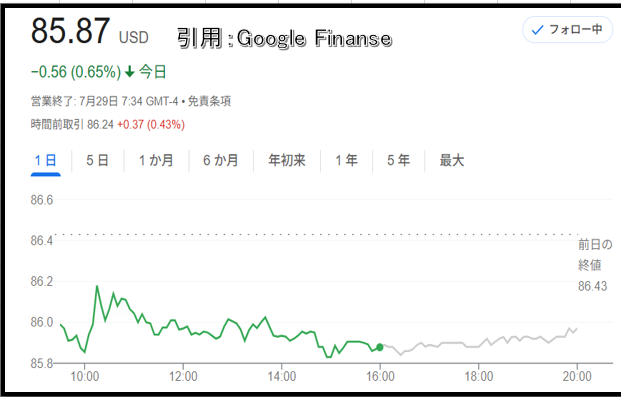
Task: Click the 20:00 time axis label
Action: coord(577,376)
